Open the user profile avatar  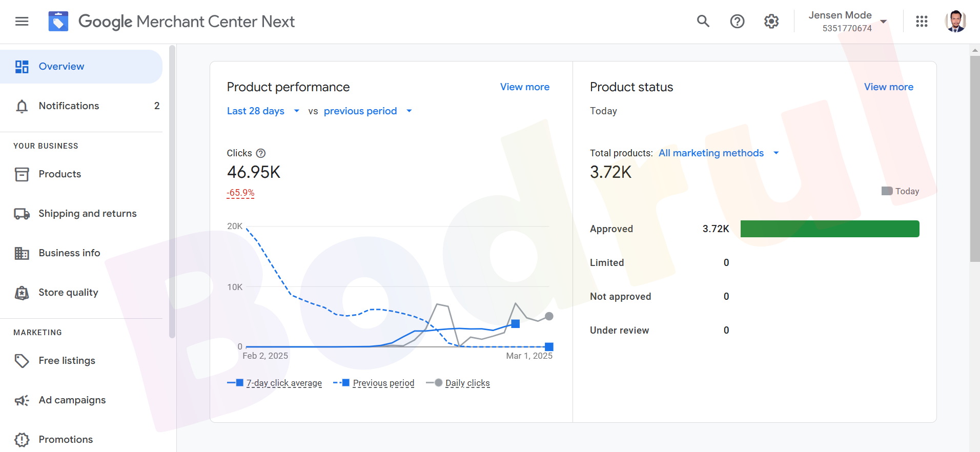(955, 21)
